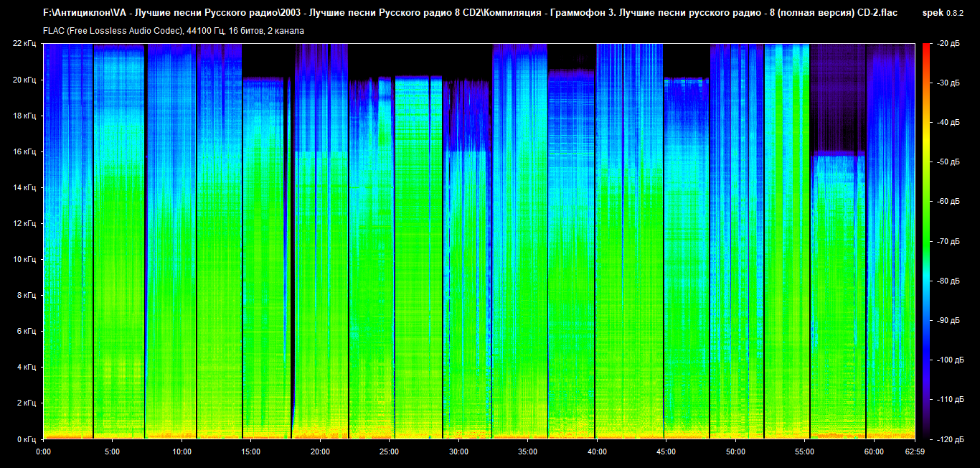
Task: Click the '12 кГц' frequency label
Action: tap(24, 223)
